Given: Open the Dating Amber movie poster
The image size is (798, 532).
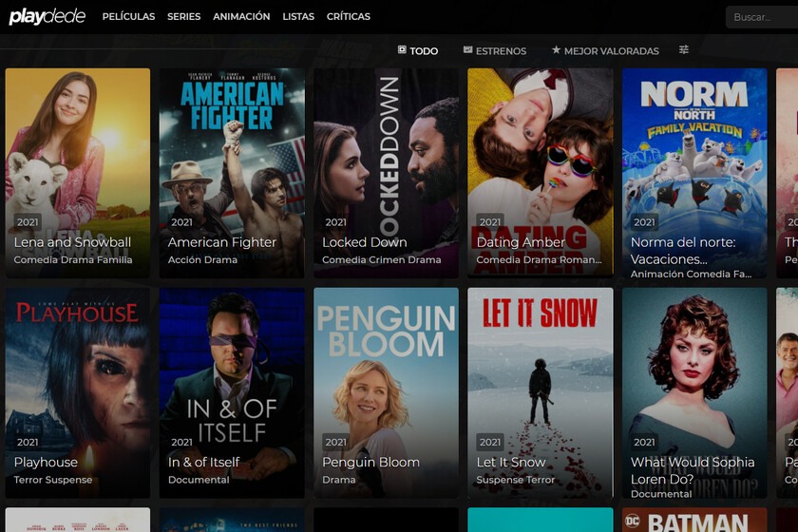Looking at the screenshot, I should pyautogui.click(x=541, y=173).
